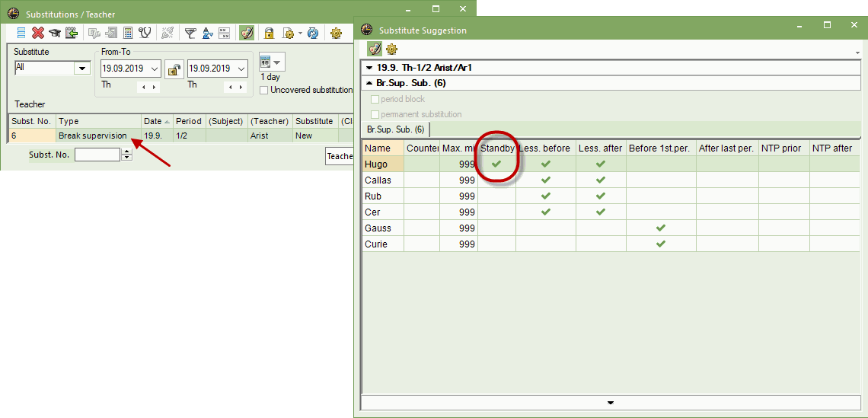Step To date back one day
Screen dimensions: 868x418
pyautogui.click(x=230, y=87)
